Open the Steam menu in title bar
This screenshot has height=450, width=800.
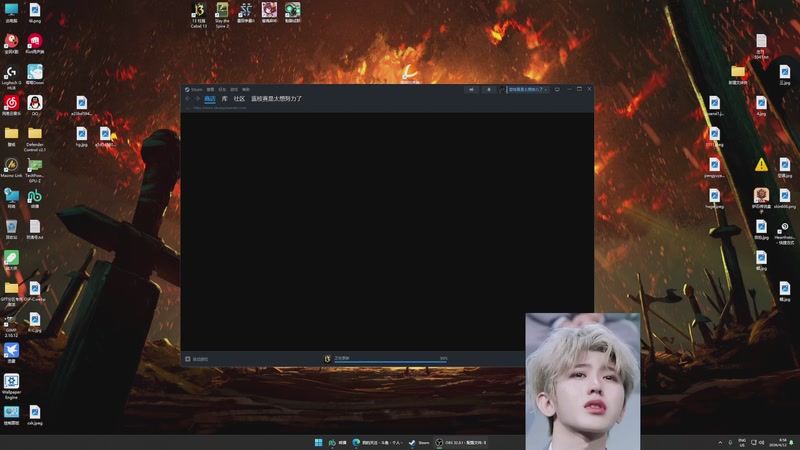[194, 89]
